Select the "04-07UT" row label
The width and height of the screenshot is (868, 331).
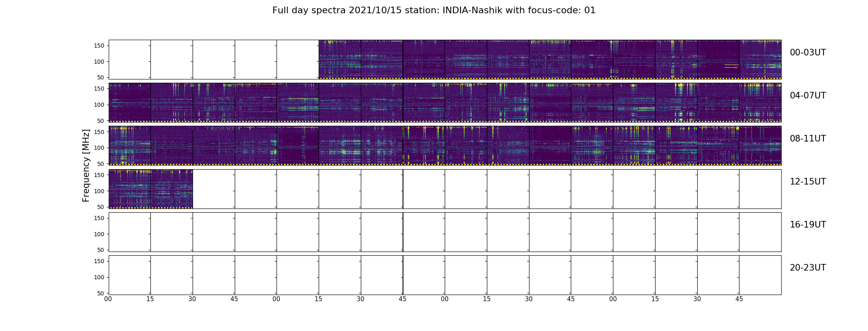[x=808, y=96]
